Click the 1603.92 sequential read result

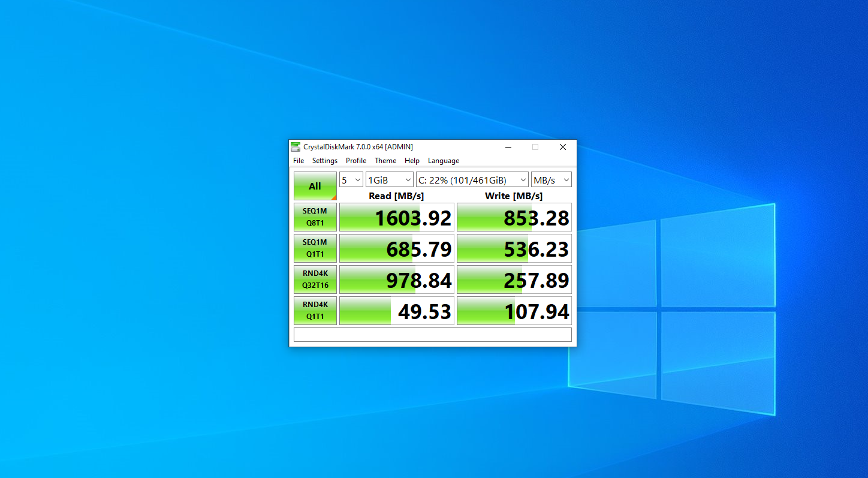click(397, 217)
